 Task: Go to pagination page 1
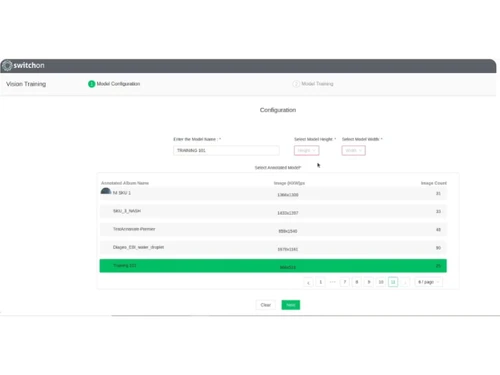pos(320,282)
